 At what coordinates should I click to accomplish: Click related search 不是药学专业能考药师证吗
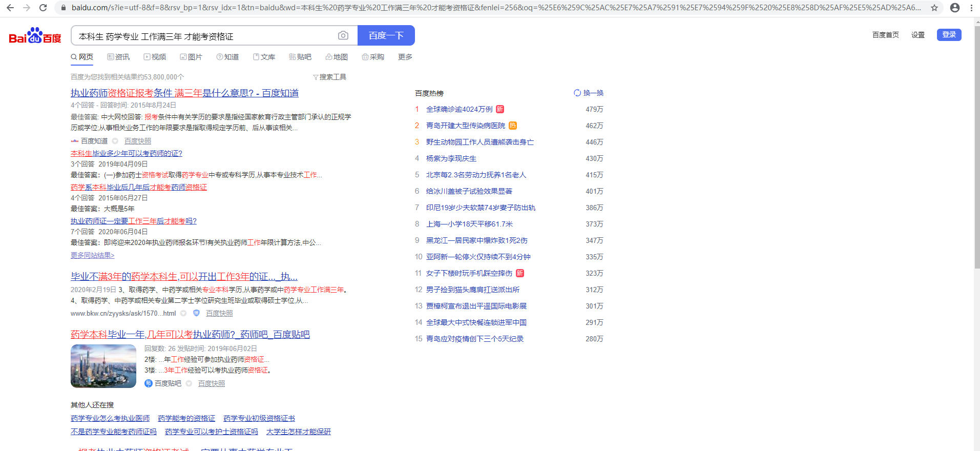point(114,432)
